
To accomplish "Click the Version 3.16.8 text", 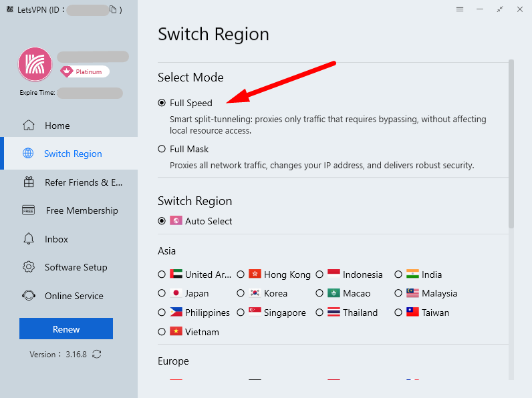I will tap(58, 355).
